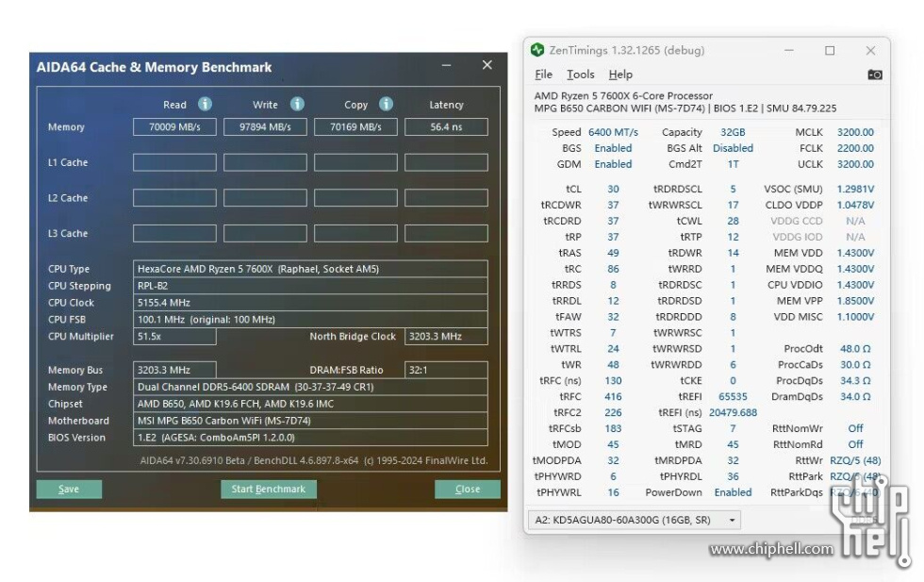Close the AIDA64 window with X
924x582 pixels.
pyautogui.click(x=487, y=65)
